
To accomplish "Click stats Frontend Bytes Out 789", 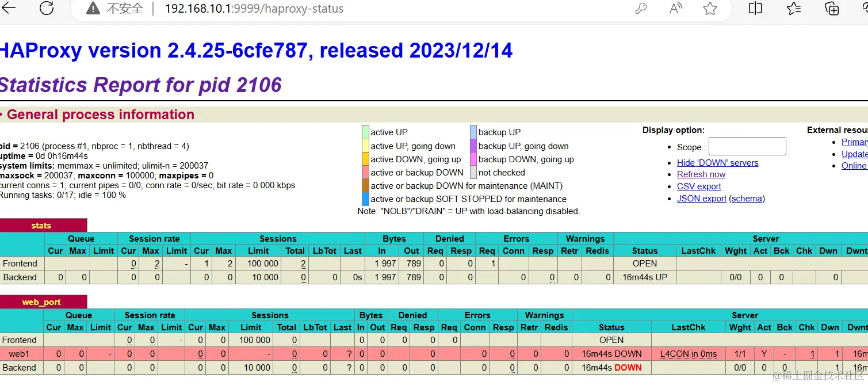I will pyautogui.click(x=414, y=264).
